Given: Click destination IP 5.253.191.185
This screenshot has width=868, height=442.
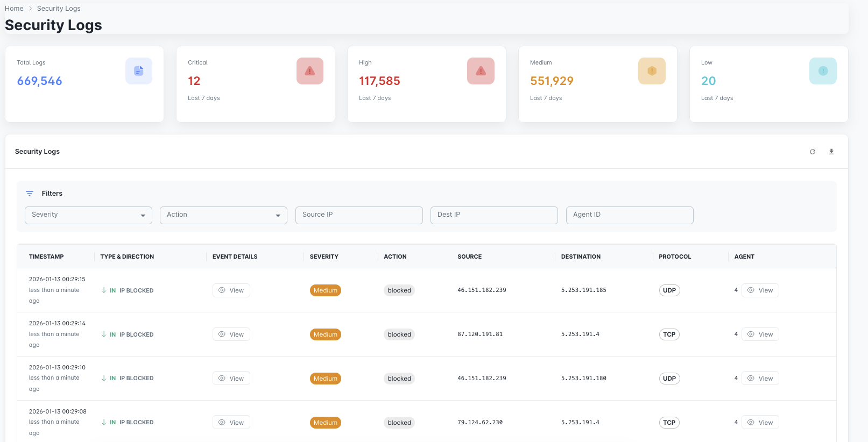Looking at the screenshot, I should pyautogui.click(x=584, y=290).
